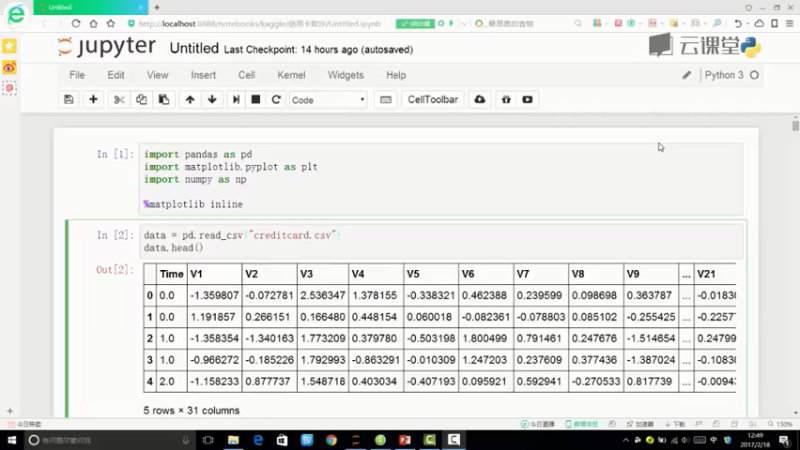Viewport: 800px width, 450px height.
Task: Copy selected cells icon
Action: point(141,99)
